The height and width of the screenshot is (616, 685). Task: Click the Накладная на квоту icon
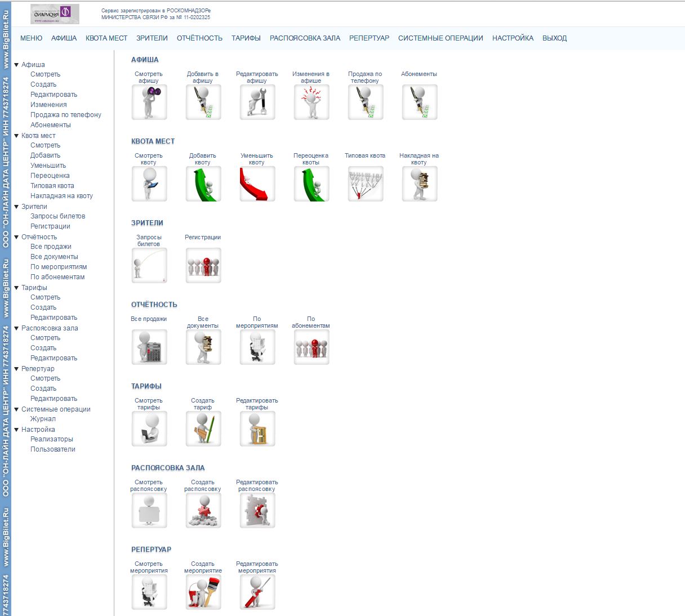(x=420, y=184)
